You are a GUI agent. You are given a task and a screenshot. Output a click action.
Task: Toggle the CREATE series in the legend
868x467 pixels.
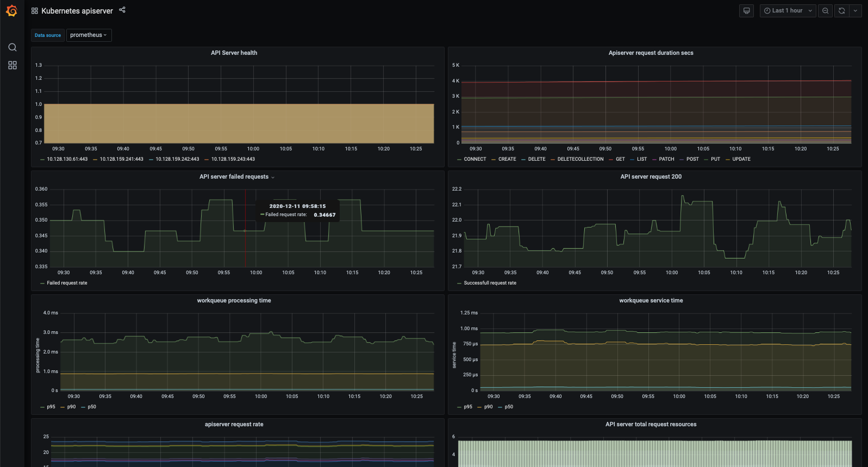pyautogui.click(x=507, y=159)
